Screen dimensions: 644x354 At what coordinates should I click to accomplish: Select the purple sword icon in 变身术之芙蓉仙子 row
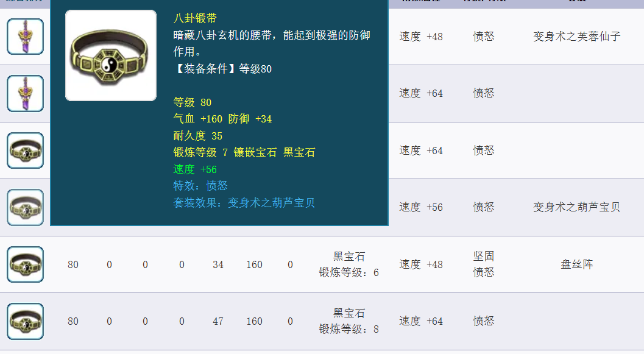(26, 37)
